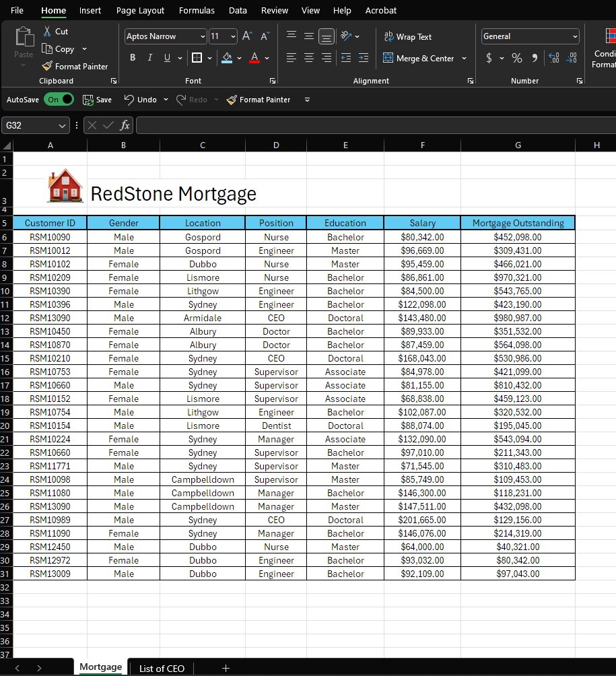Click the Paste clipboard icon
Screen dimensions: 616x676
[24, 37]
